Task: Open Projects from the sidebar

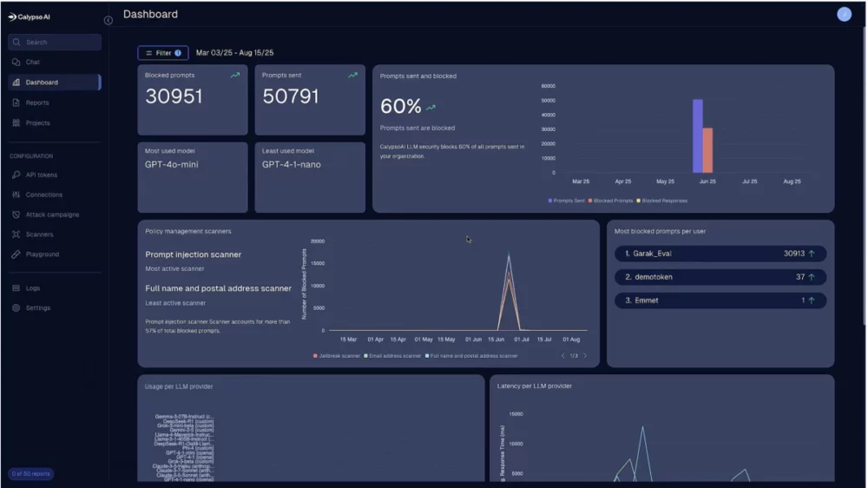Action: 37,123
